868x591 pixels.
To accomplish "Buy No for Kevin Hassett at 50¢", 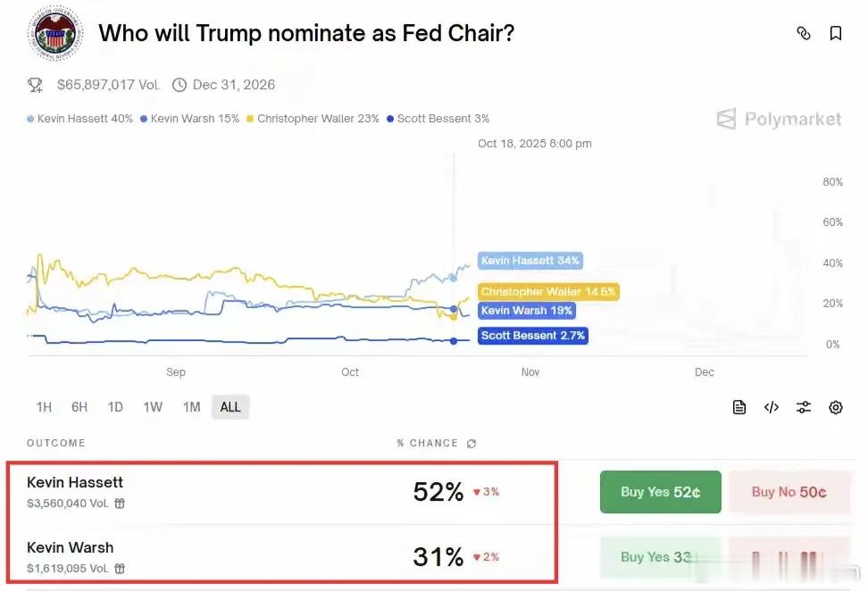I will tap(789, 492).
